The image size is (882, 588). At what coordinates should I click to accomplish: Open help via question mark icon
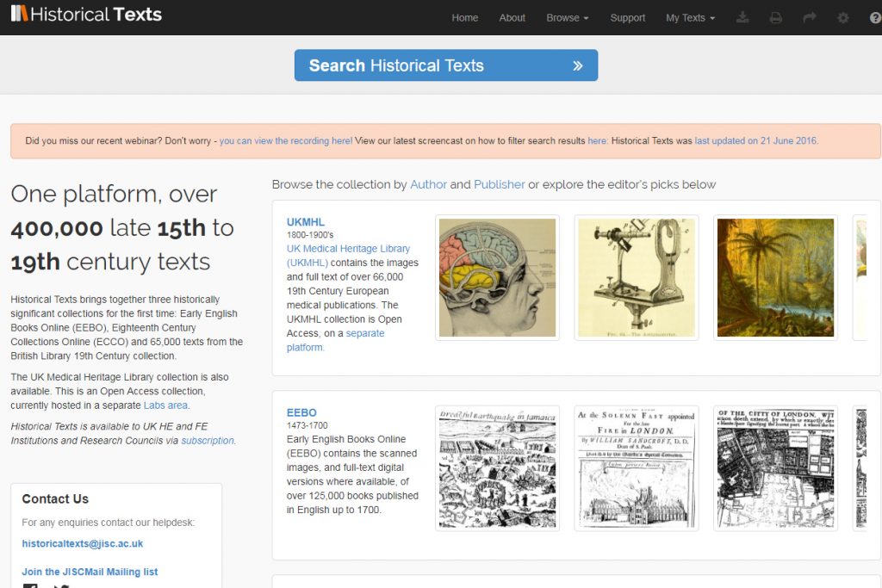click(874, 18)
